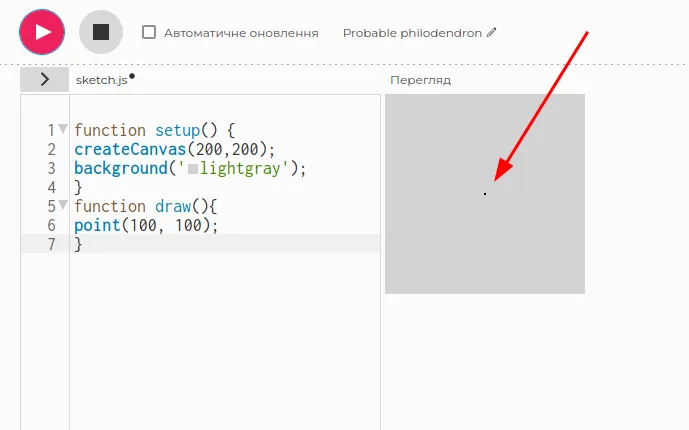689x430 pixels.
Task: Fold the draw function at line 5
Action: pos(63,206)
